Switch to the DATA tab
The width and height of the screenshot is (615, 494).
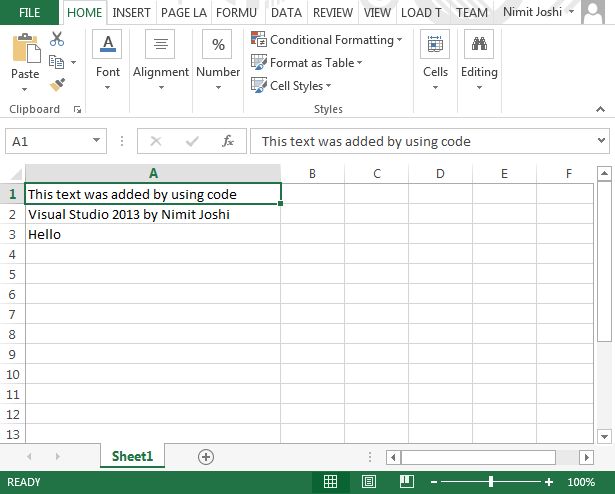coord(286,13)
